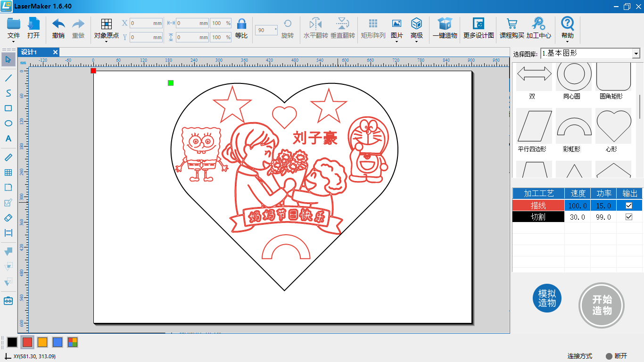Choose the straight line tool
Image resolution: width=644 pixels, height=362 pixels.
(8, 78)
